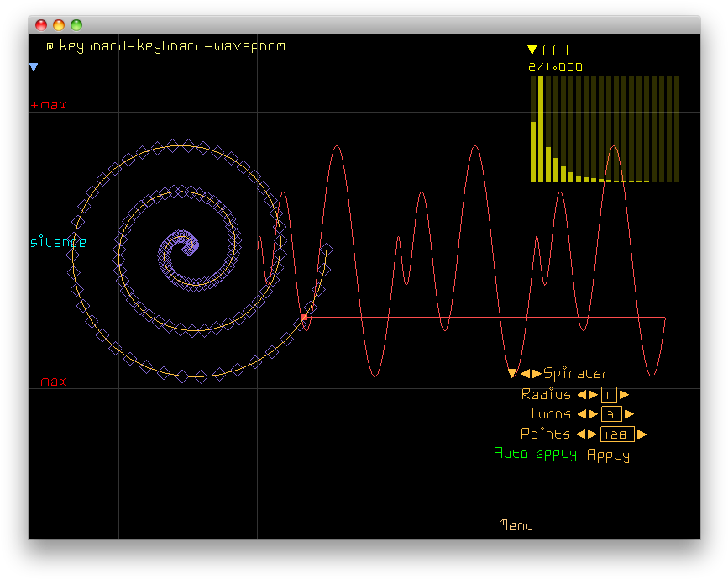Click the arrow after the Points value box
This screenshot has width=728, height=579.
tap(642, 434)
